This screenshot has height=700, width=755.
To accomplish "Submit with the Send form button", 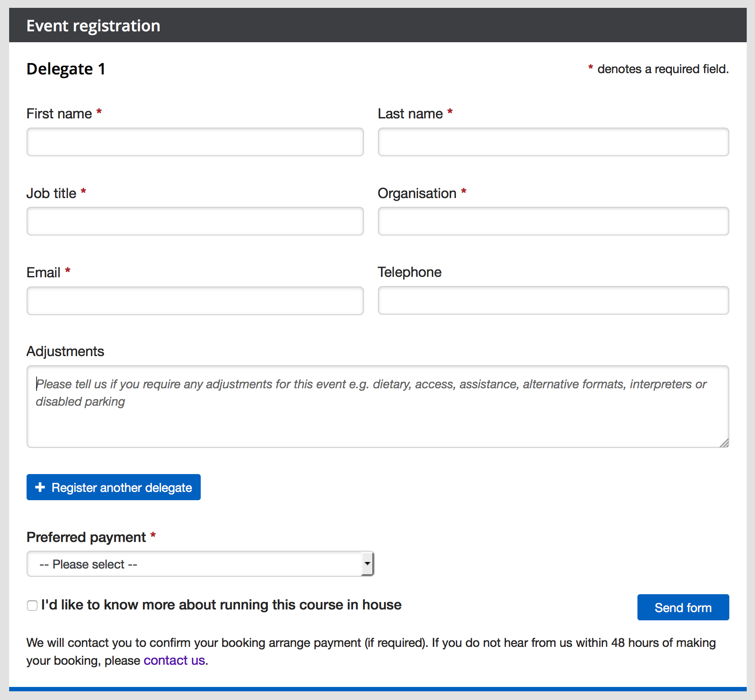I will coord(683,607).
